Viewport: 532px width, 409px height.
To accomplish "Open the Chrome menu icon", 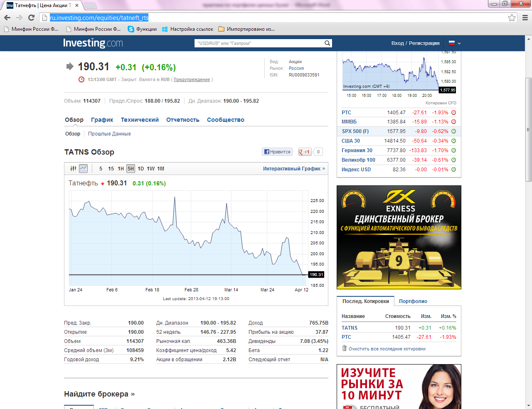I will point(525,17).
